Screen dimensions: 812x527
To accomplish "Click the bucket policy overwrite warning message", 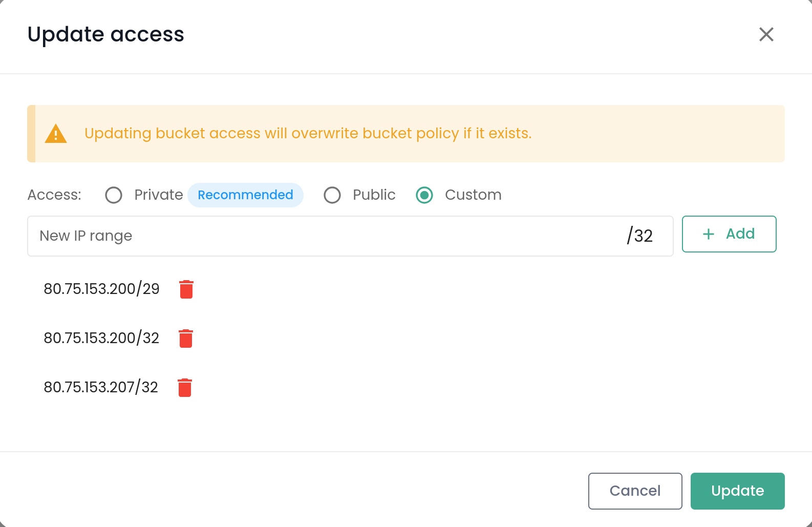I will 308,134.
